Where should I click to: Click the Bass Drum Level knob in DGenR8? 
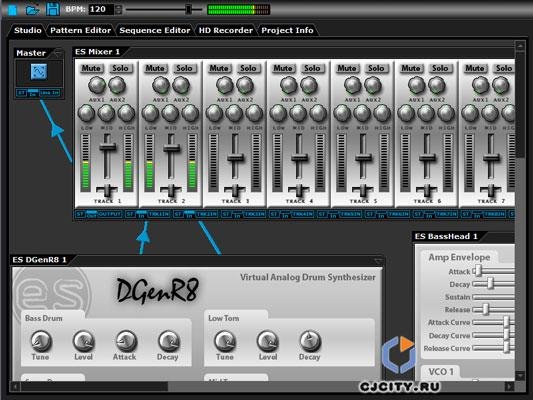pos(84,341)
